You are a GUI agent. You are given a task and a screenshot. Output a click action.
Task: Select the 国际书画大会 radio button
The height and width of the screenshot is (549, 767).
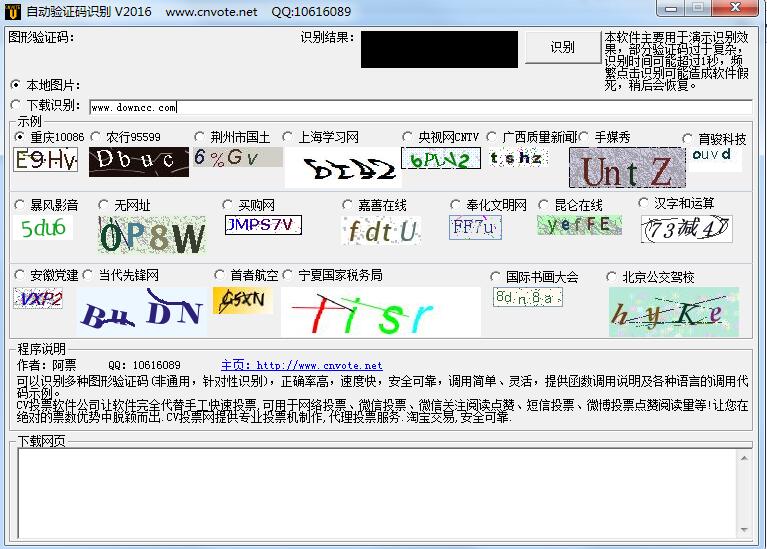pyautogui.click(x=495, y=277)
